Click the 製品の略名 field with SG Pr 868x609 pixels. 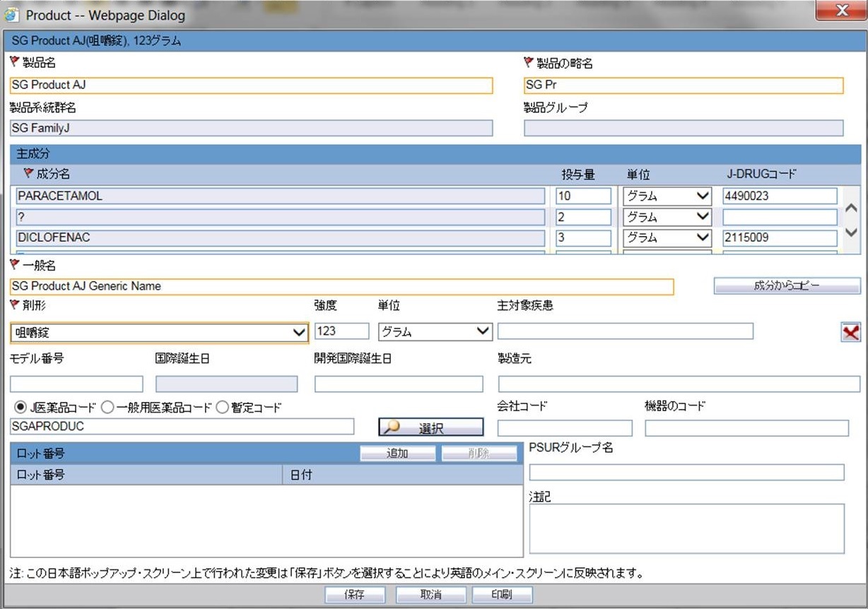(684, 85)
